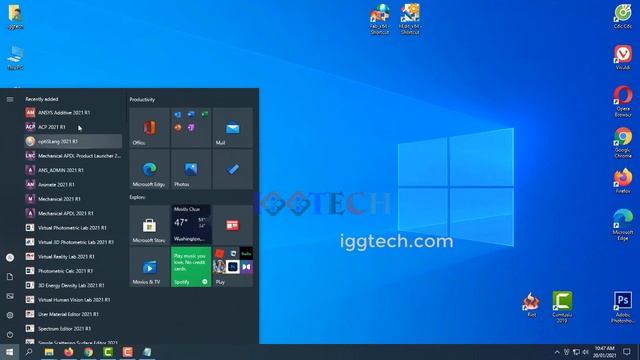Open 3D Energy Density Lab 2021 R1
The width and height of the screenshot is (640, 360).
[x=73, y=285]
